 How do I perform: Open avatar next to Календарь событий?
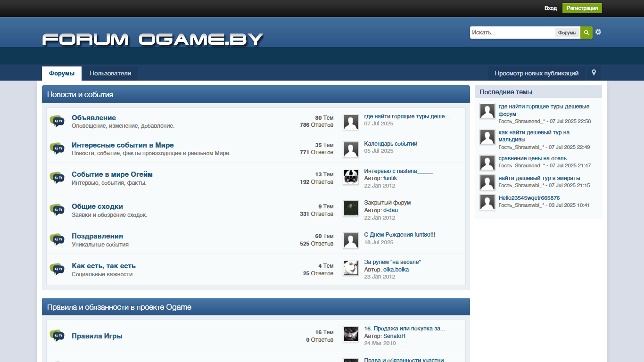(x=351, y=149)
